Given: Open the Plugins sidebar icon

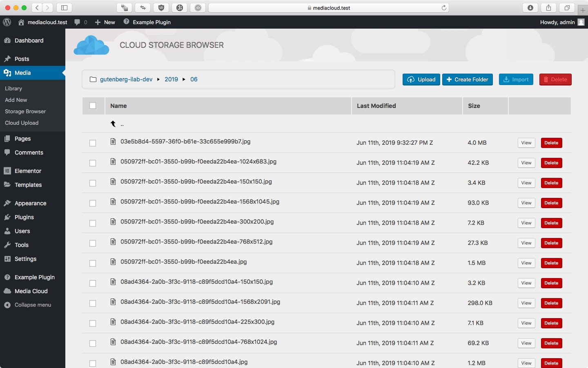Looking at the screenshot, I should click(x=7, y=217).
